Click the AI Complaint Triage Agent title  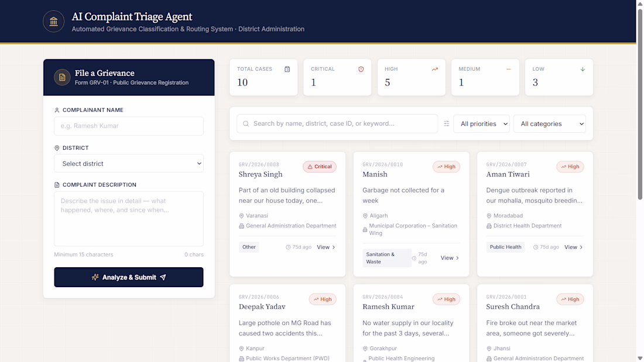132,17
